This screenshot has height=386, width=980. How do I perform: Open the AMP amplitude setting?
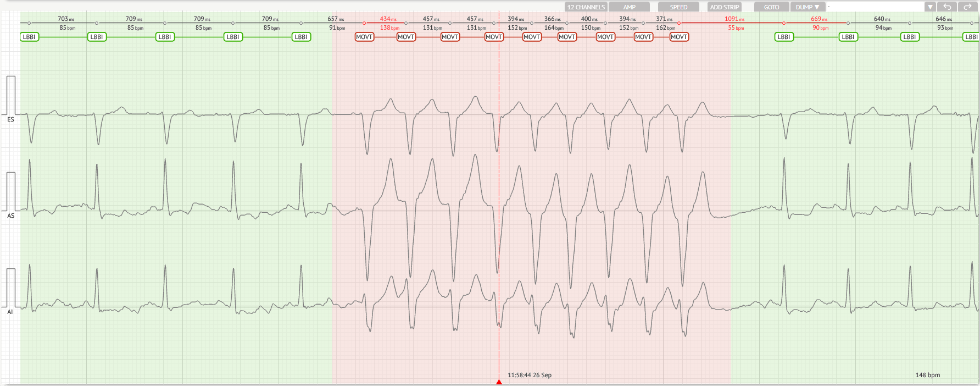point(630,7)
